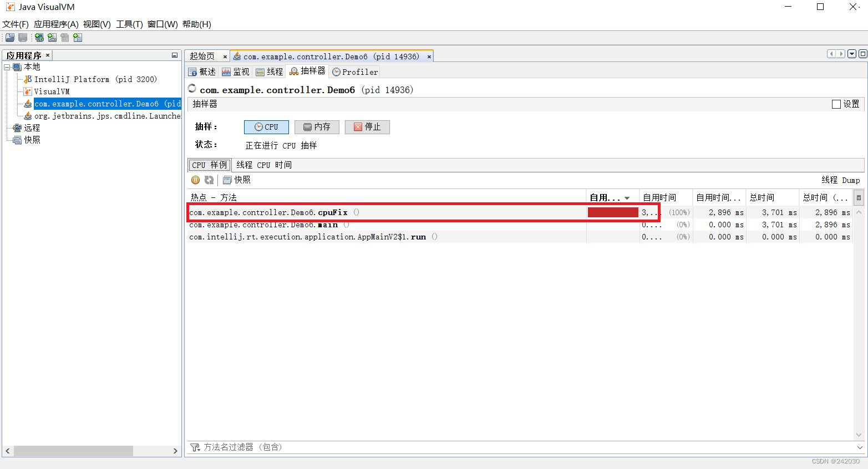The width and height of the screenshot is (868, 469).
Task: Select com.example.controller.Demo6 in applications tree
Action: tap(107, 104)
